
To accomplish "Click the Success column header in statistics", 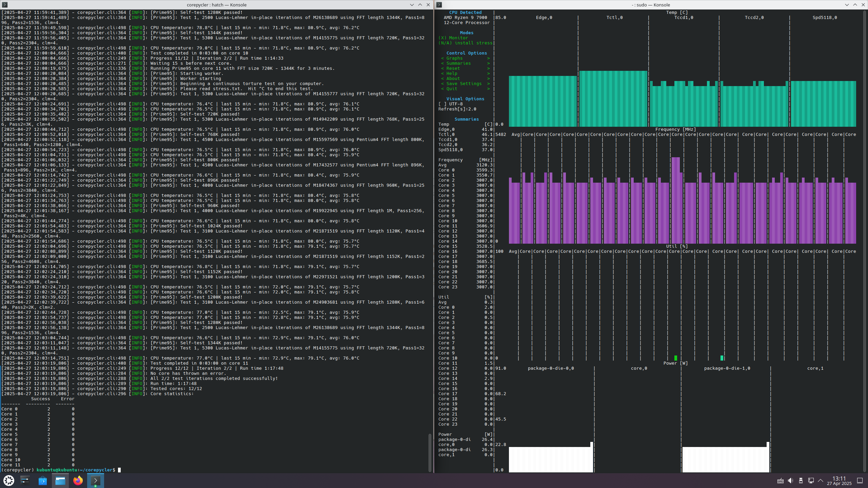I will click(40, 399).
